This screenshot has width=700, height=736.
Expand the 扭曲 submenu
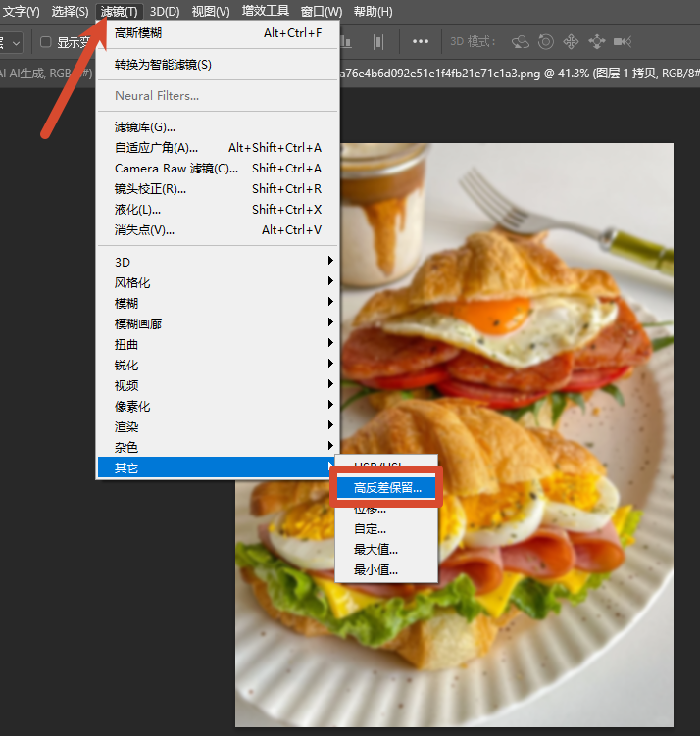tap(218, 345)
